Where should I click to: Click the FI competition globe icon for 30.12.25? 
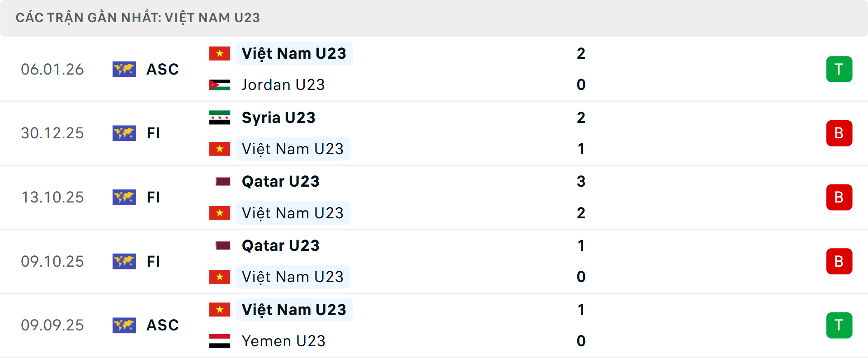pyautogui.click(x=124, y=133)
